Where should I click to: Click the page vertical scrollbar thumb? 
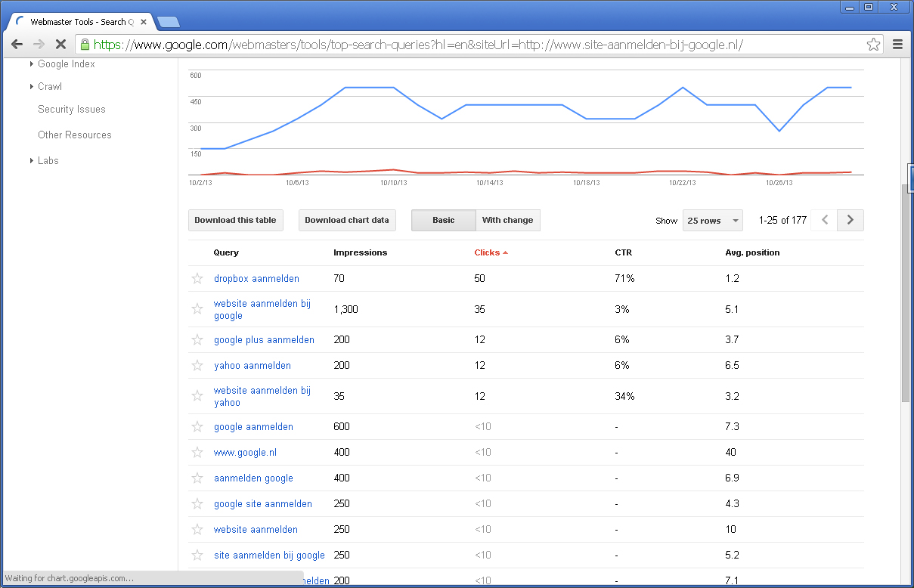coord(906,295)
